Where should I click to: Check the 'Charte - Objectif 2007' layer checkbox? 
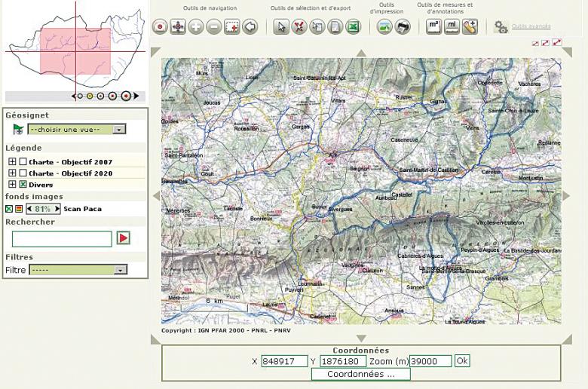(23, 161)
